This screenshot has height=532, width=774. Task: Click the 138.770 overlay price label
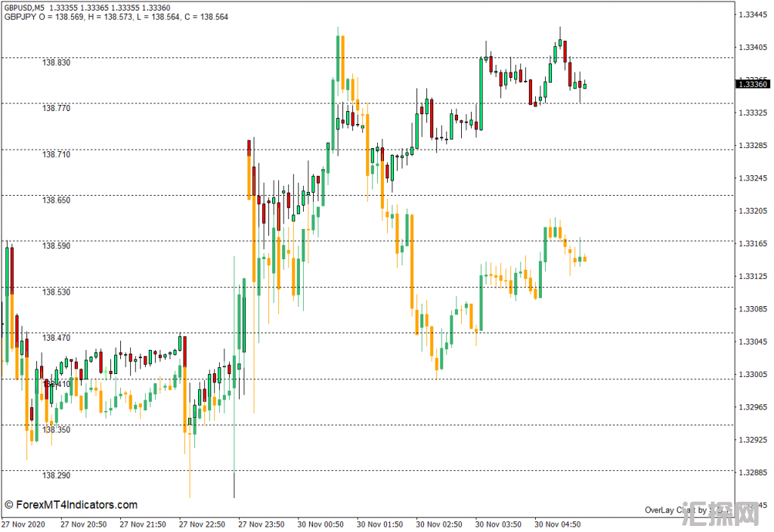(57, 109)
